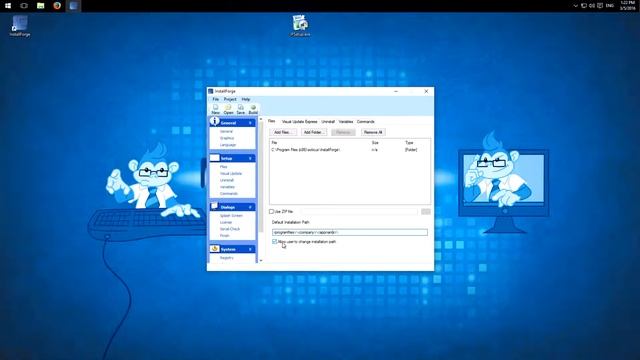Open Task View from the taskbar
Viewport: 640px width, 360px height.
[x=24, y=6]
